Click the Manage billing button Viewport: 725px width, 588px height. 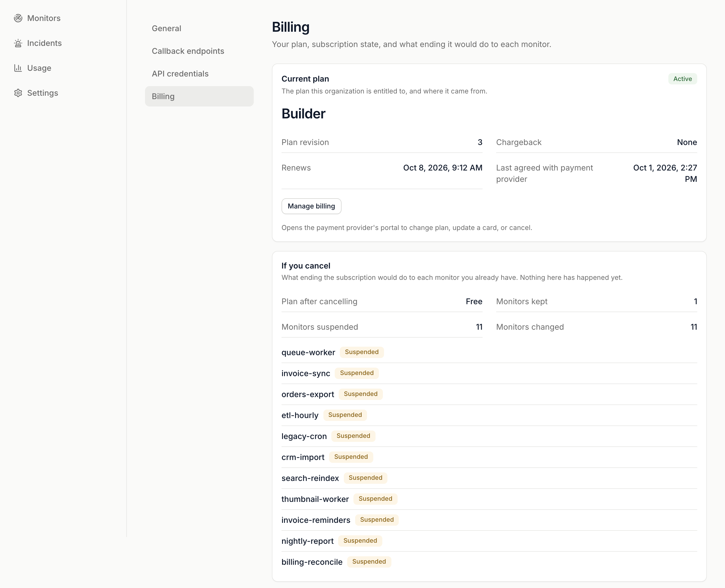311,206
